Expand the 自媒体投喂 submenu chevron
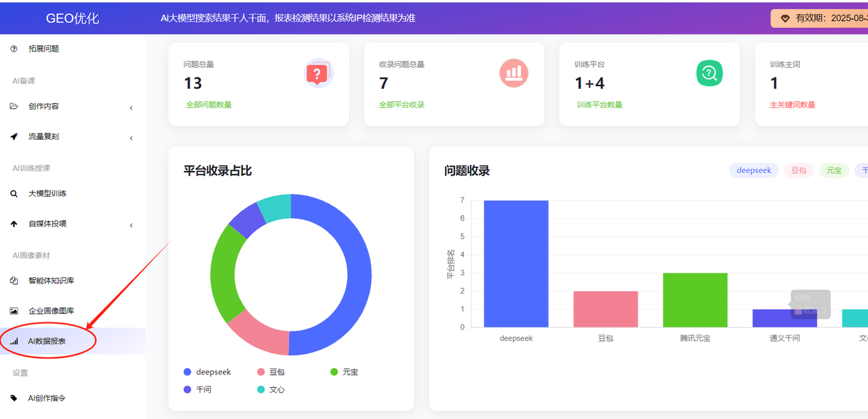The height and width of the screenshot is (419, 868). click(131, 225)
